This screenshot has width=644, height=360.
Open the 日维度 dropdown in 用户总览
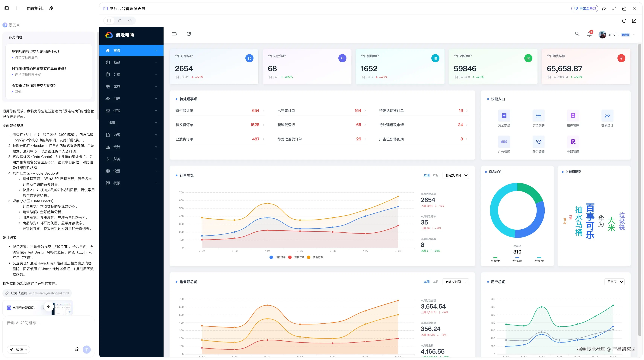coord(614,282)
